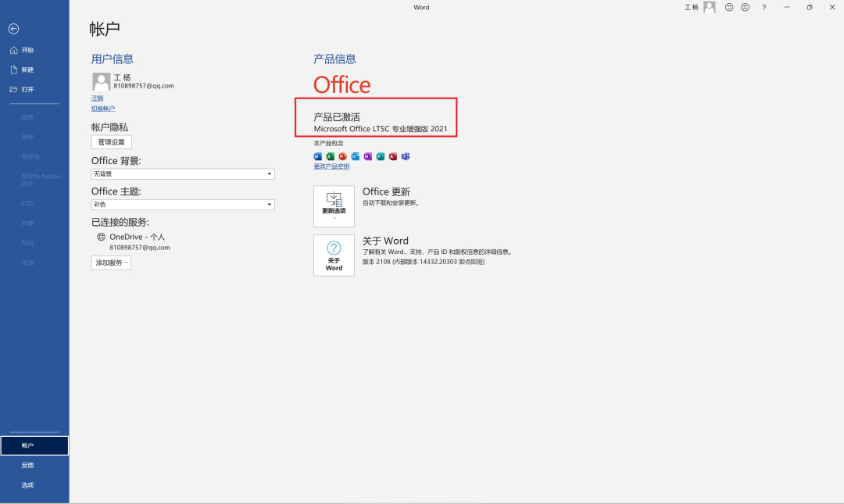Minimize the Word window

click(x=787, y=8)
